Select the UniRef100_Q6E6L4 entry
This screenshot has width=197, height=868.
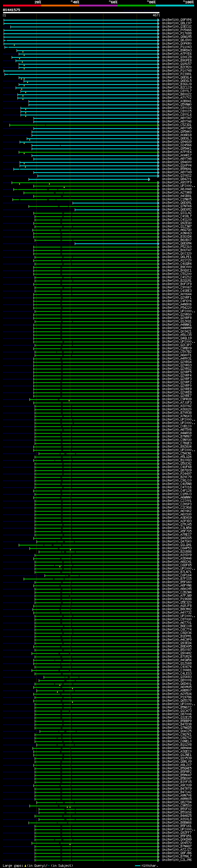pyautogui.click(x=177, y=78)
